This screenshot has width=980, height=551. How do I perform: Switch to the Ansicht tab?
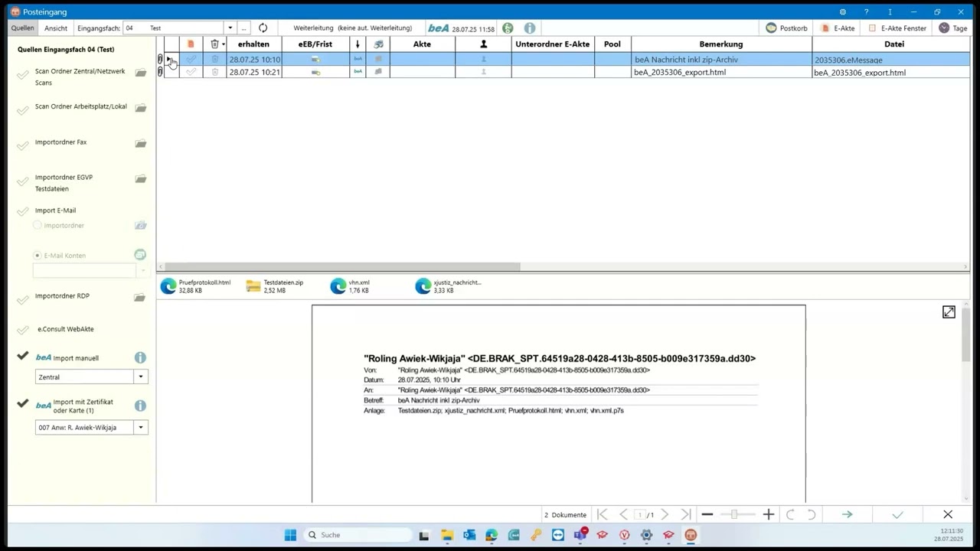coord(56,28)
